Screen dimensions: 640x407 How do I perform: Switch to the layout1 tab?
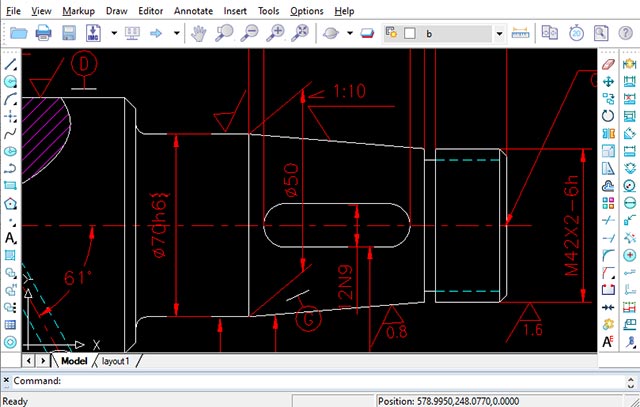coord(116,361)
